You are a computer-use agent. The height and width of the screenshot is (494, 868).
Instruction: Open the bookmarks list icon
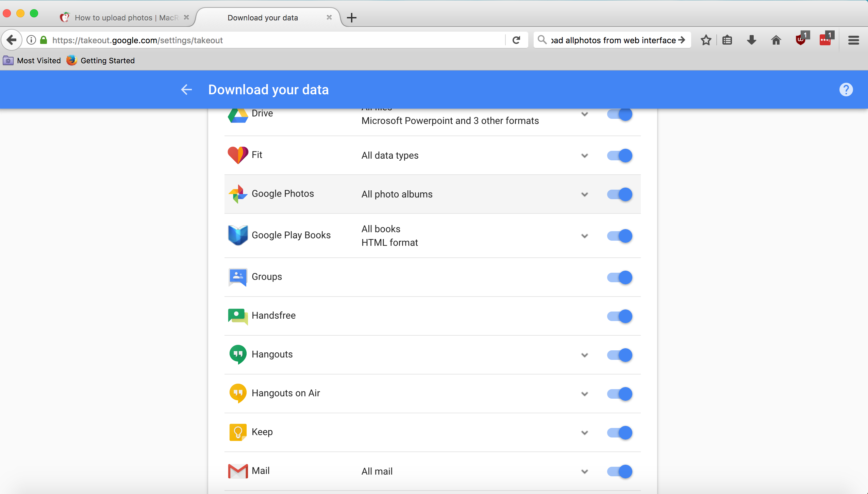tap(727, 40)
